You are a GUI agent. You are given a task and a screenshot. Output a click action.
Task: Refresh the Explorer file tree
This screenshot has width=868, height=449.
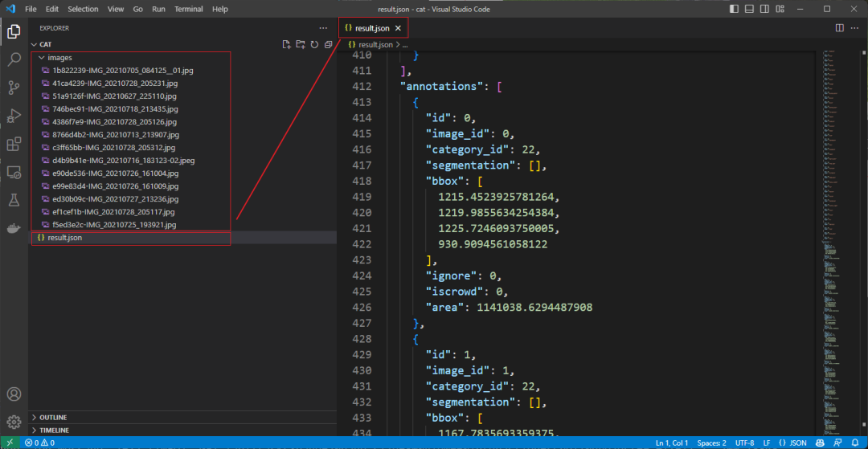(x=314, y=44)
